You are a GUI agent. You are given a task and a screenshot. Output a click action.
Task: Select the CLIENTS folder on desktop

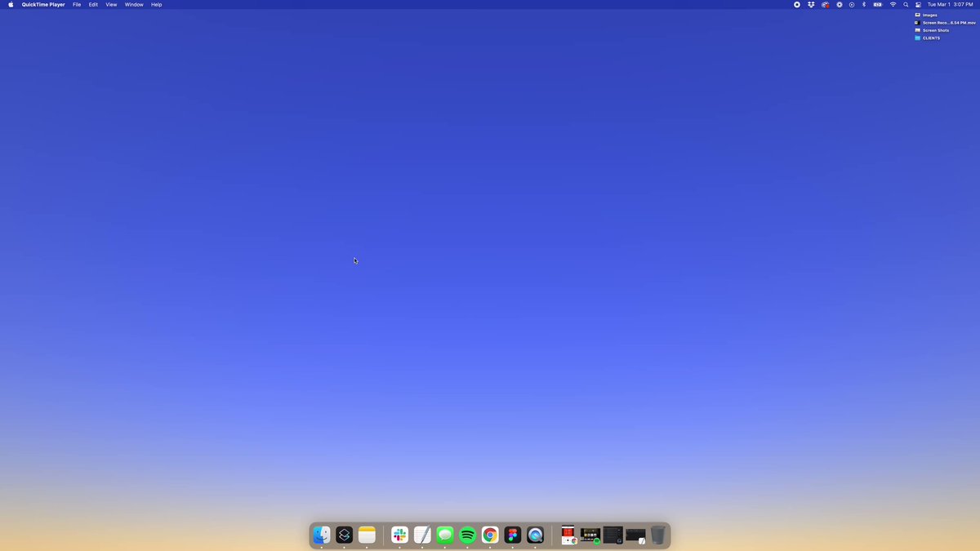tap(927, 38)
